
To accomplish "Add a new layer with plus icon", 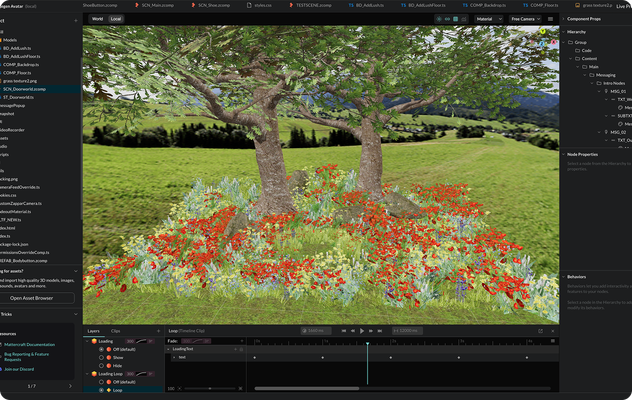I will (x=158, y=331).
